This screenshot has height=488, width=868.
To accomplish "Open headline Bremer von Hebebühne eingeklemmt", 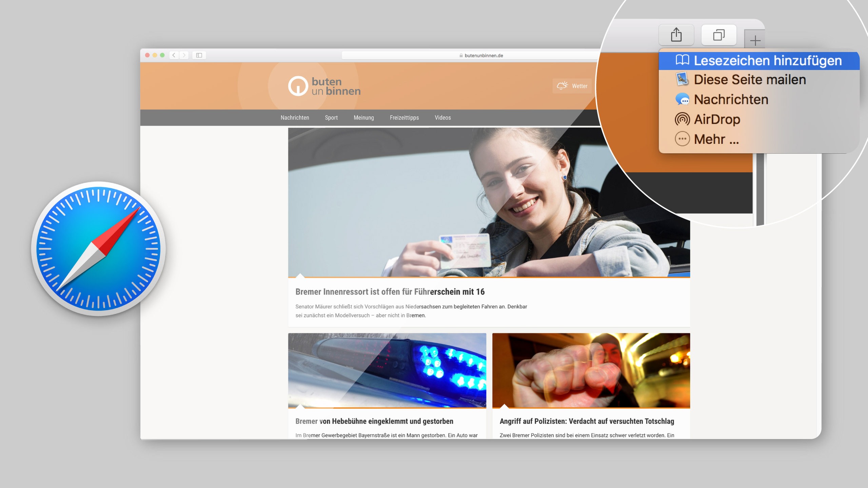I will coord(374,421).
